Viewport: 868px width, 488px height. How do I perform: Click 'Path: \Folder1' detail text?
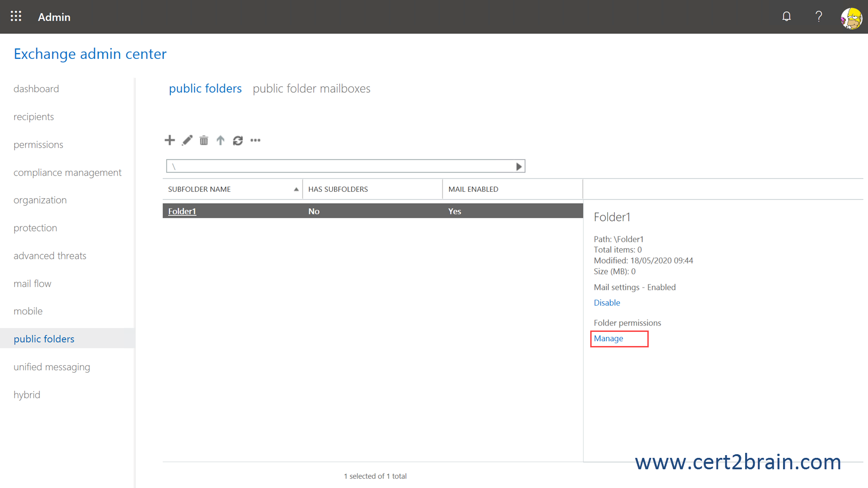coord(619,239)
